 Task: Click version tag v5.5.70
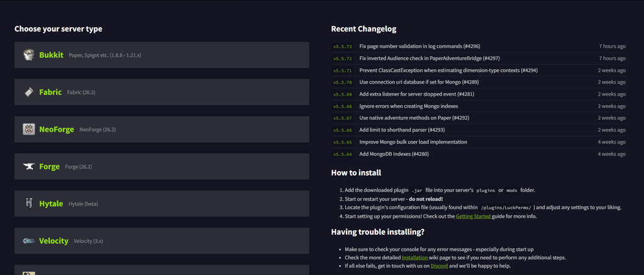(x=343, y=82)
